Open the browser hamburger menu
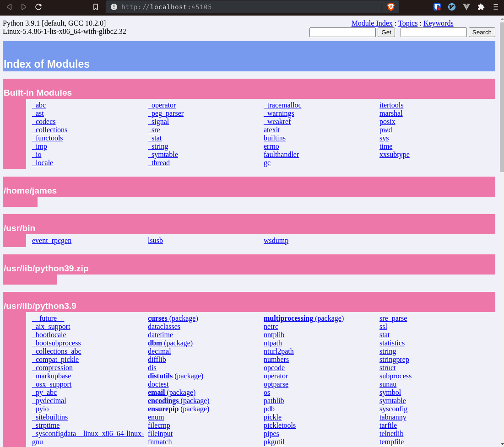 pos(495,7)
